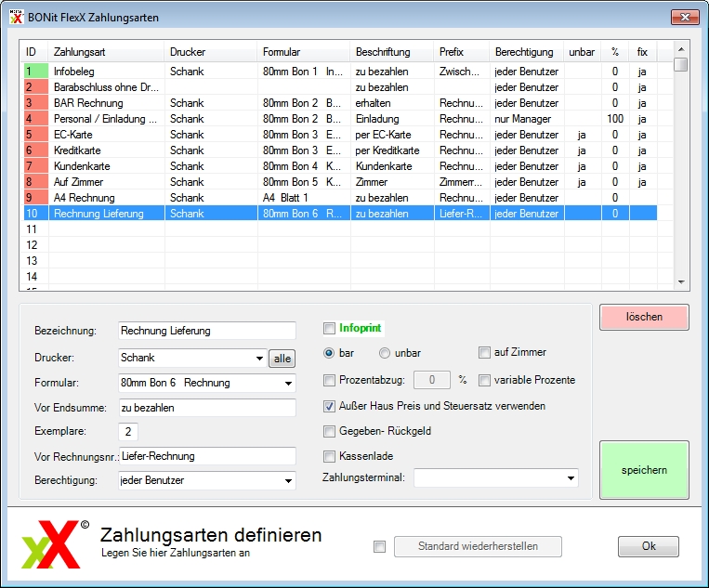Select the empty row with ID 11
Viewport: 709px width, 588px height.
click(x=340, y=229)
